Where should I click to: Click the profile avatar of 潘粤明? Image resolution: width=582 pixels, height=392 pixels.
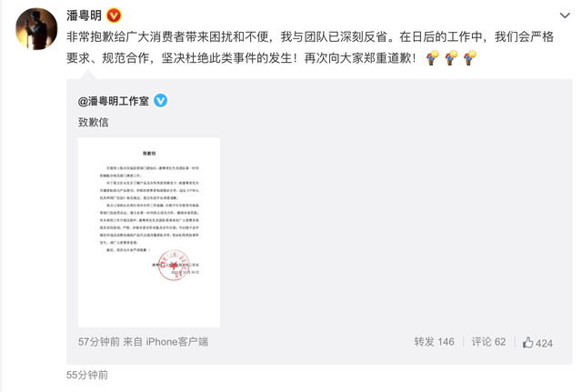pos(36,29)
